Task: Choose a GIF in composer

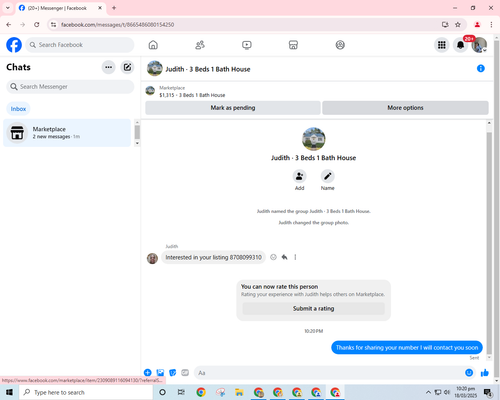Action: (x=185, y=373)
